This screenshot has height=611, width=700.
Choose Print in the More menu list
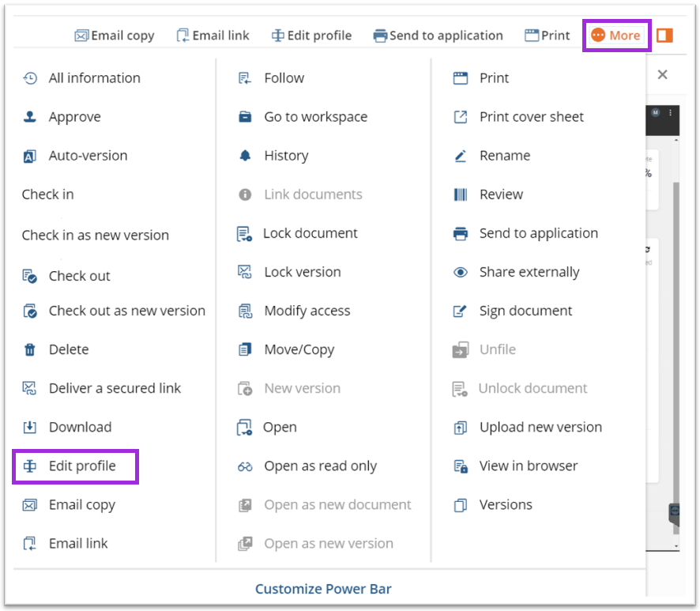coord(481,78)
